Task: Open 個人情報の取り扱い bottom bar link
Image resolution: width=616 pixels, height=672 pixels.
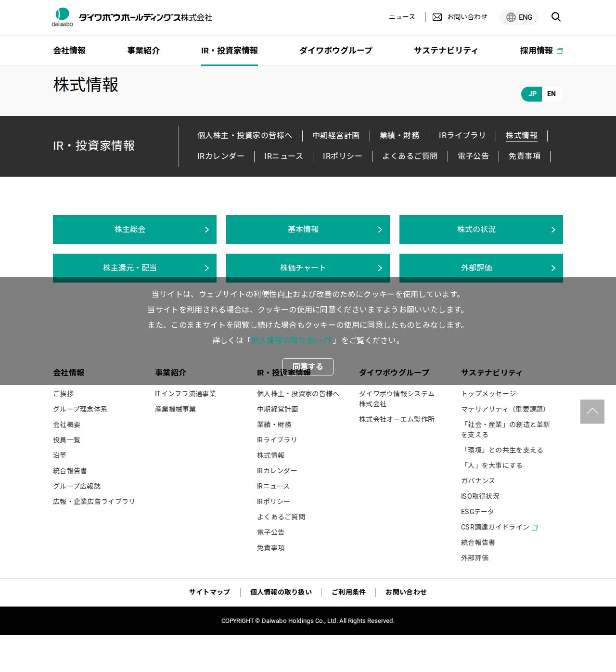Action: pyautogui.click(x=281, y=592)
